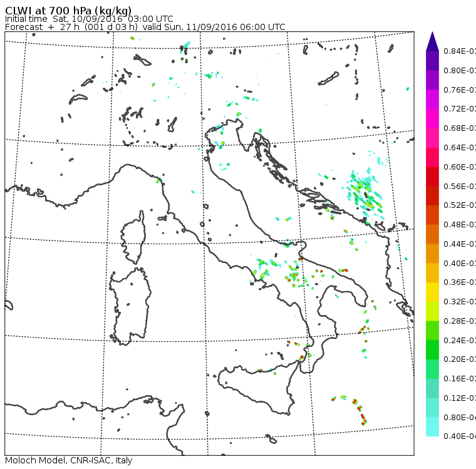Screen dimensions: 476x469
Task: Click the 0.64E-03 colorbar label
Action: (460, 148)
